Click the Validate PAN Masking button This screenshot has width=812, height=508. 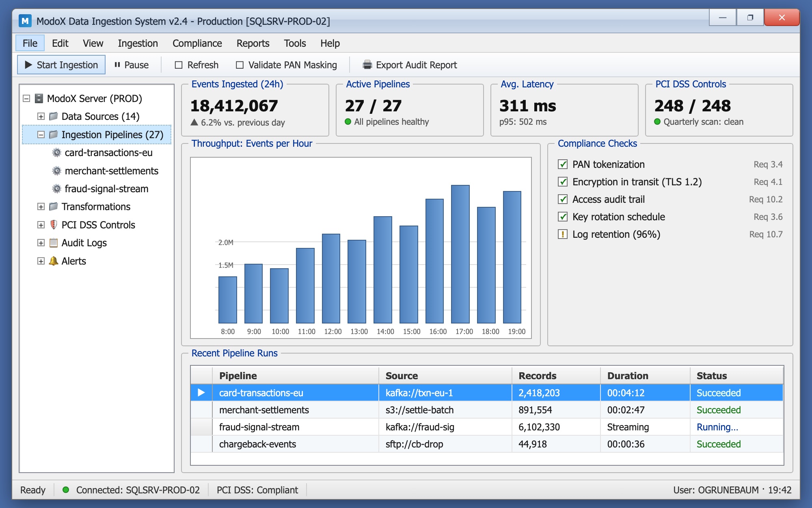coord(286,65)
